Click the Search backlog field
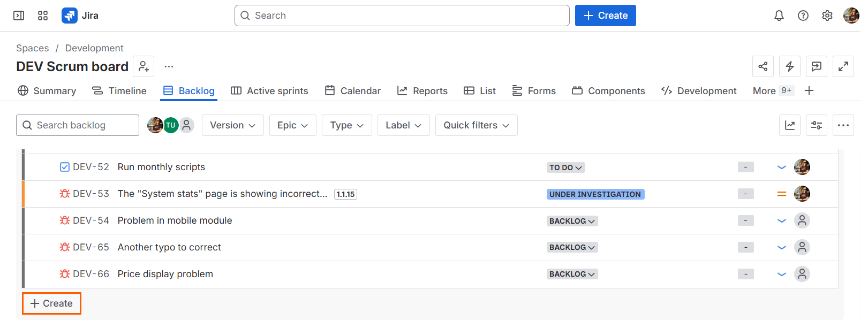 pyautogui.click(x=78, y=125)
